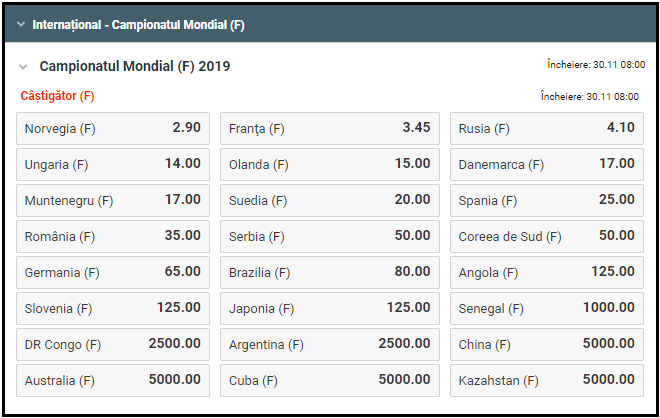
Task: Choose Angola (F) at 125.00
Action: (x=546, y=272)
